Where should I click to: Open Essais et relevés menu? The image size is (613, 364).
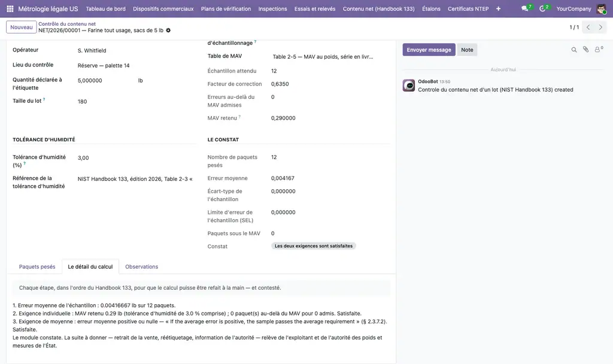click(x=315, y=8)
